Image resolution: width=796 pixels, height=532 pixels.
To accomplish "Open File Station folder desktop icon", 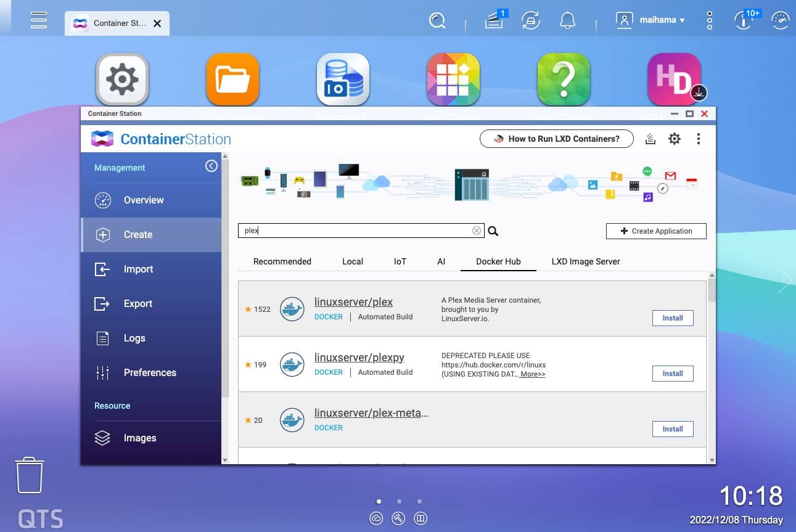I will [232, 80].
